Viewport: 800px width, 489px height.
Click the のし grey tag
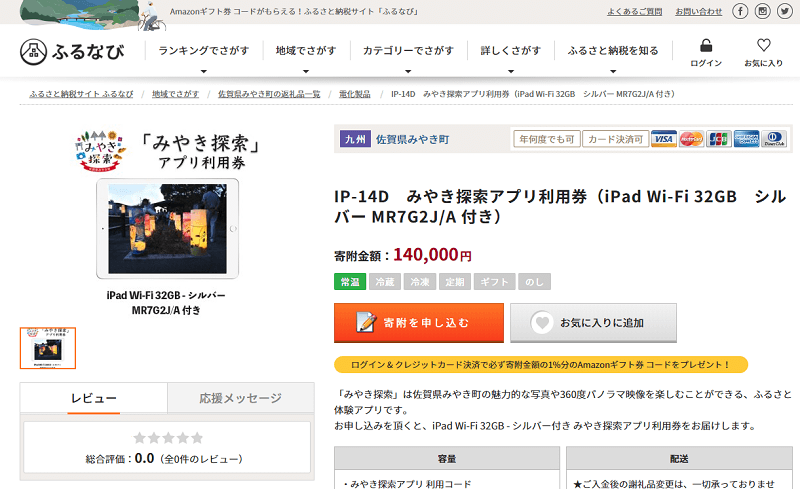pos(534,282)
